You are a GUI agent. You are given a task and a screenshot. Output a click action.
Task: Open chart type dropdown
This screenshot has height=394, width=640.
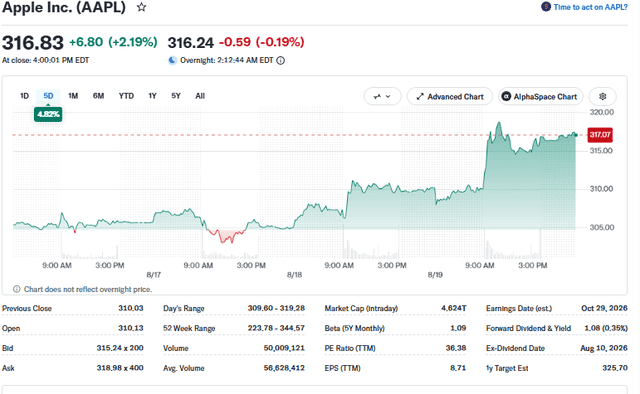(x=382, y=97)
